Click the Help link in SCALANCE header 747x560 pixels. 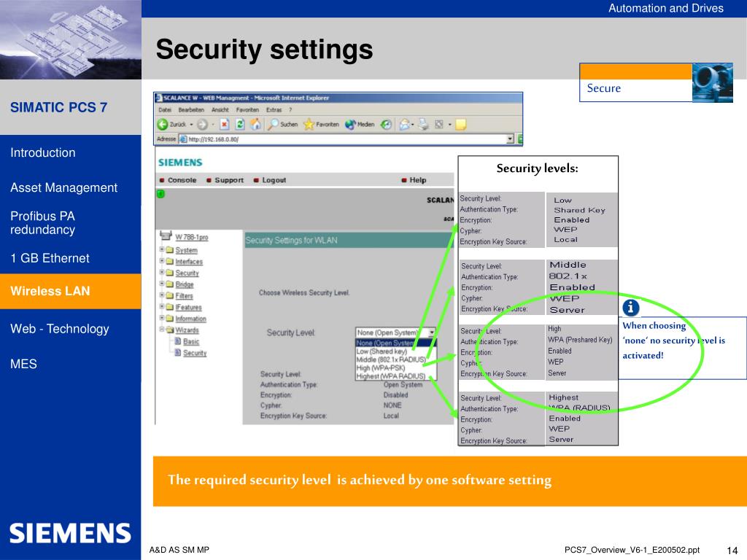(418, 180)
